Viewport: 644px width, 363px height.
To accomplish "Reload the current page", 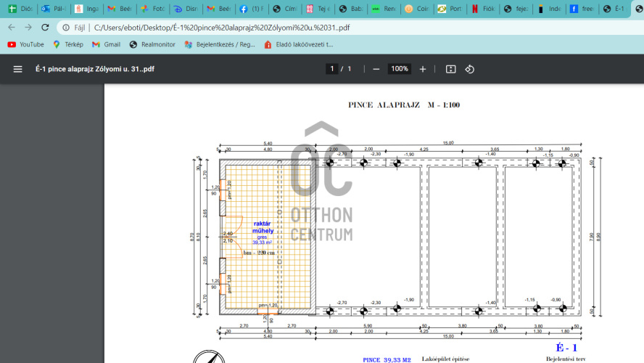I will point(45,28).
